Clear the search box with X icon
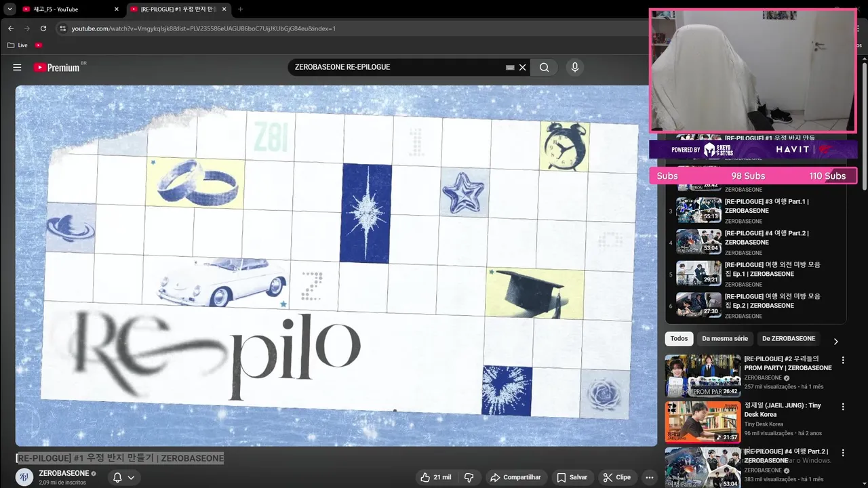This screenshot has width=868, height=488. (523, 68)
